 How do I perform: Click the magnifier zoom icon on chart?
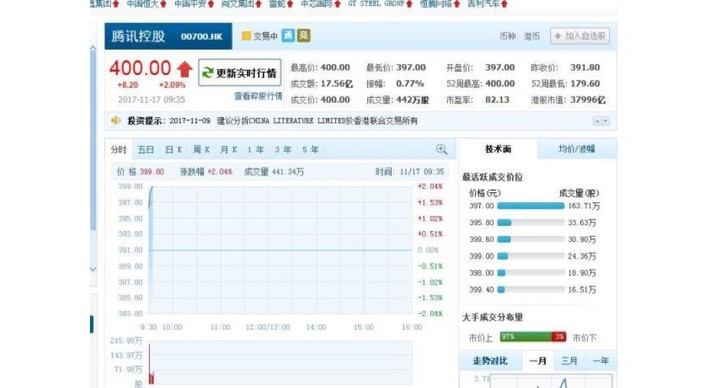pos(441,149)
